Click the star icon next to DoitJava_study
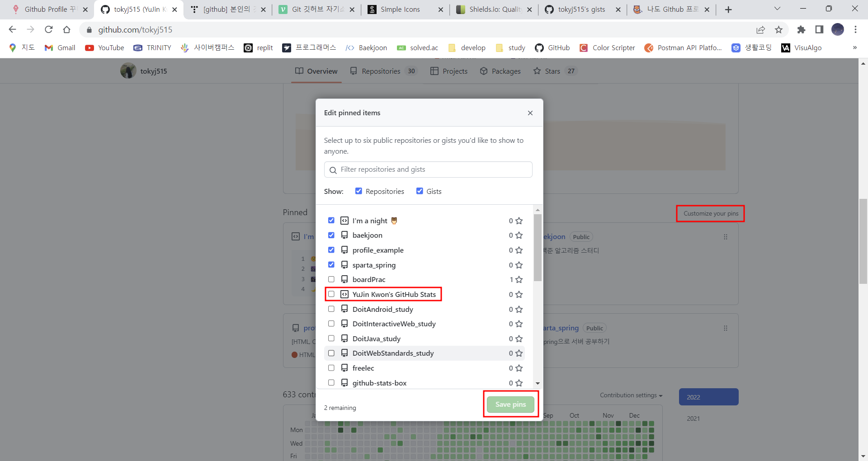The image size is (868, 461). click(x=519, y=339)
